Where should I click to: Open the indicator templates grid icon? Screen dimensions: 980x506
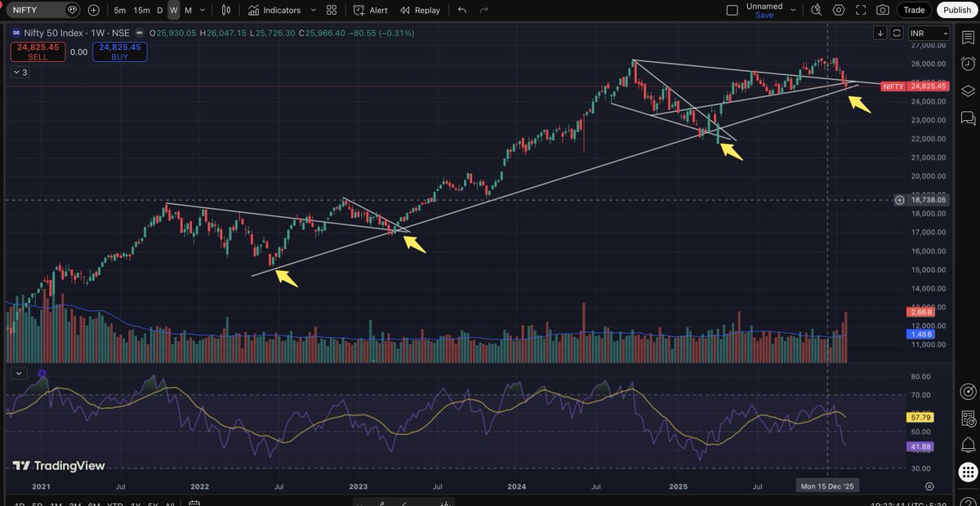(x=332, y=10)
